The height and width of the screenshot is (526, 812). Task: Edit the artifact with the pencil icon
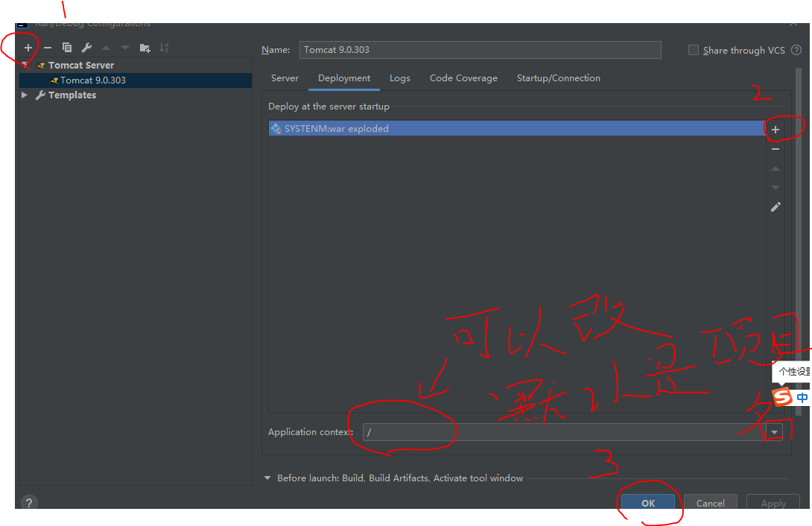click(775, 207)
